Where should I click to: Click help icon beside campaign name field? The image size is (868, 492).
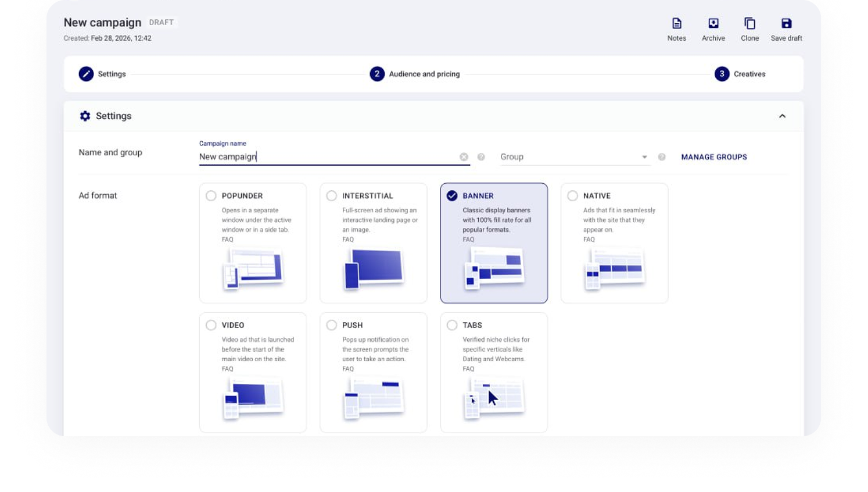481,157
